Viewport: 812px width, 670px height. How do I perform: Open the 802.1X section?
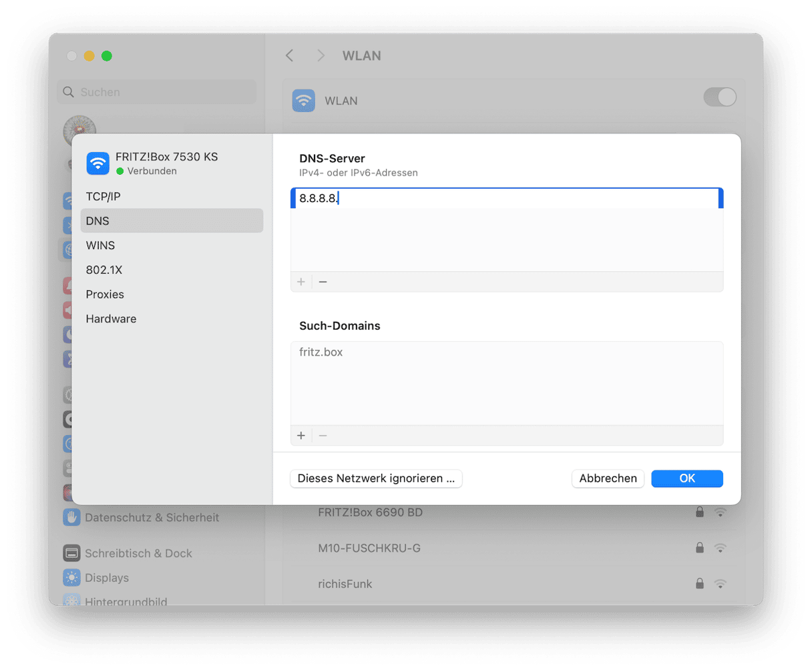tap(172, 270)
